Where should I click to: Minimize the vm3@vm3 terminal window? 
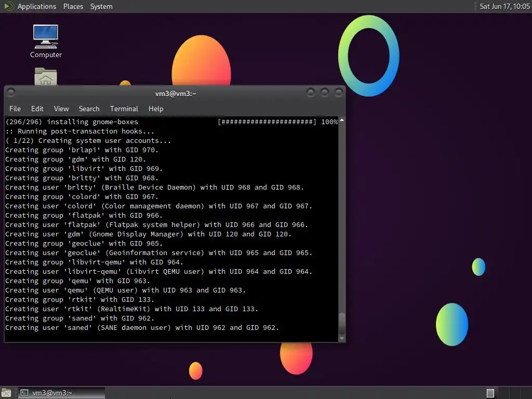pos(310,92)
